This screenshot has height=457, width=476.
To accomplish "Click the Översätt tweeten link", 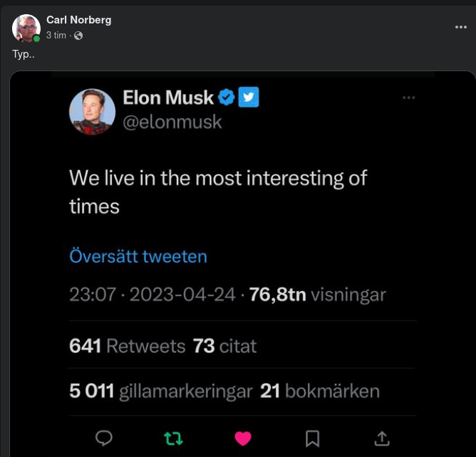I will pyautogui.click(x=138, y=256).
